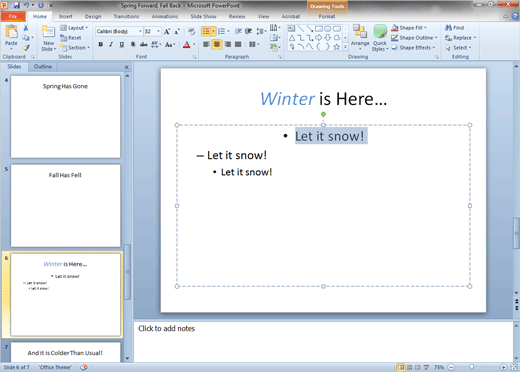
Task: Select the Text Box shape icon
Action: tap(292, 29)
